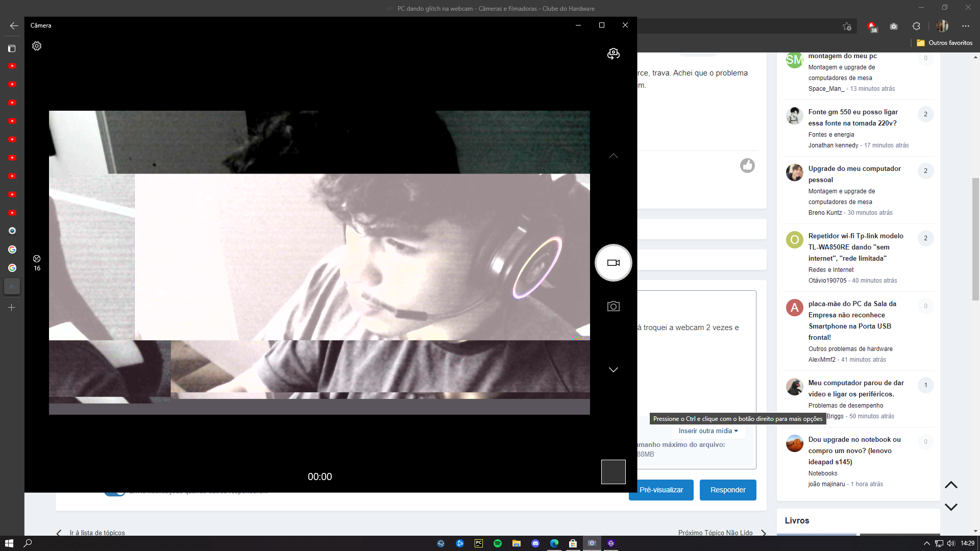Open the Camera app on taskbar
The image size is (980, 551).
[592, 543]
